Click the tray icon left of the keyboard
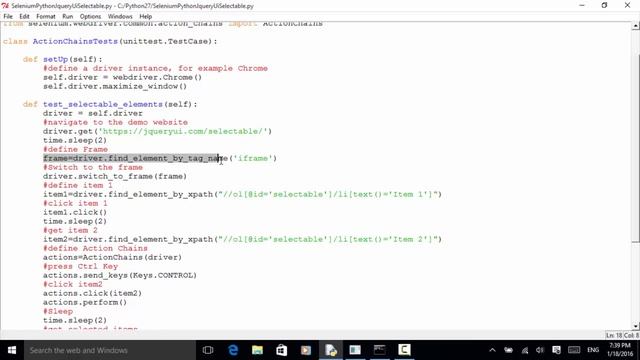Viewport: 640px width, 360px height. click(556, 350)
